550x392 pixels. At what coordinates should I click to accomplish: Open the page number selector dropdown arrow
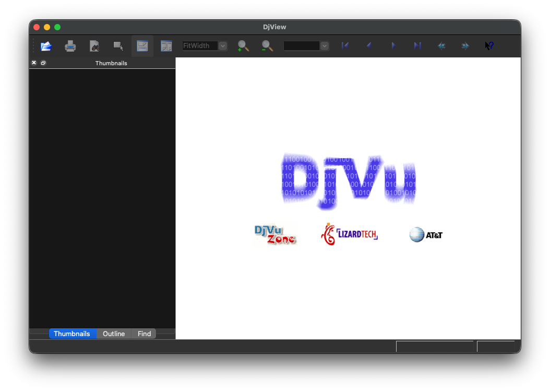pos(325,46)
